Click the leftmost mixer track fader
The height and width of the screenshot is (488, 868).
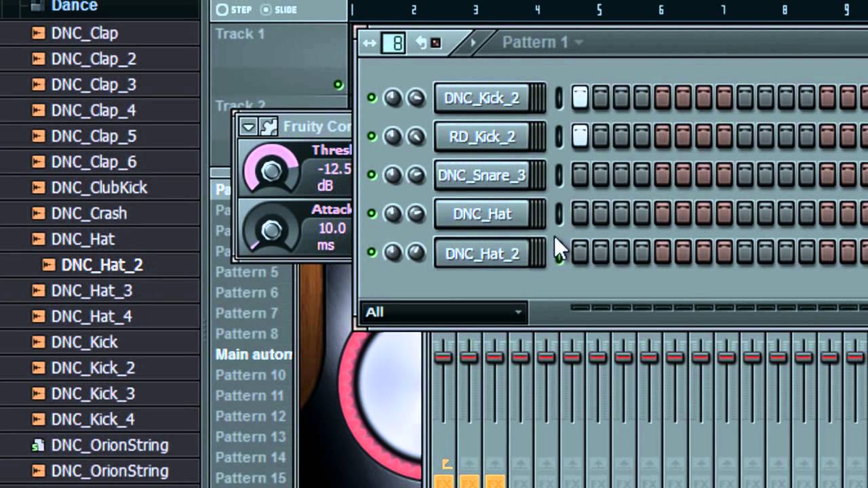[x=443, y=357]
